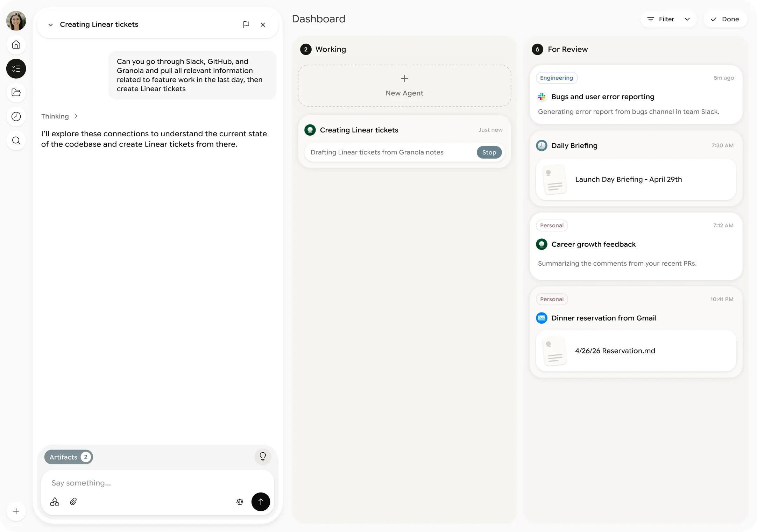
Task: Click the green agent icon on Creating Linear tickets
Action: click(310, 130)
